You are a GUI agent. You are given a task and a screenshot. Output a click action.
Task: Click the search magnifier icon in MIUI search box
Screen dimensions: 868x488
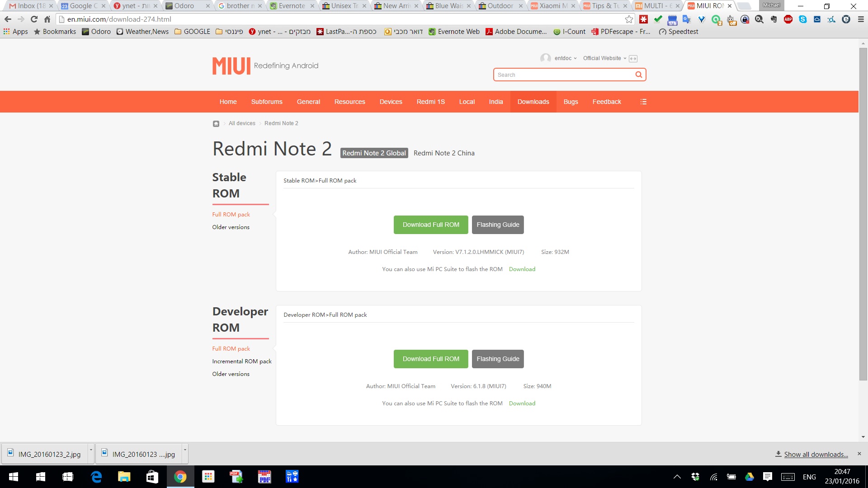(638, 75)
